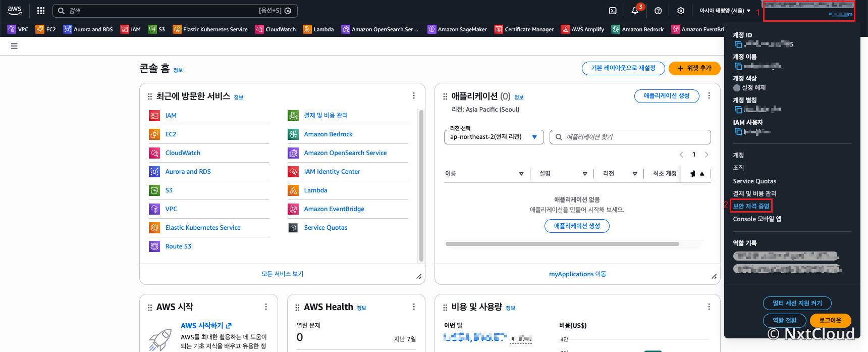Click the 위젯 추가 button

pos(694,68)
